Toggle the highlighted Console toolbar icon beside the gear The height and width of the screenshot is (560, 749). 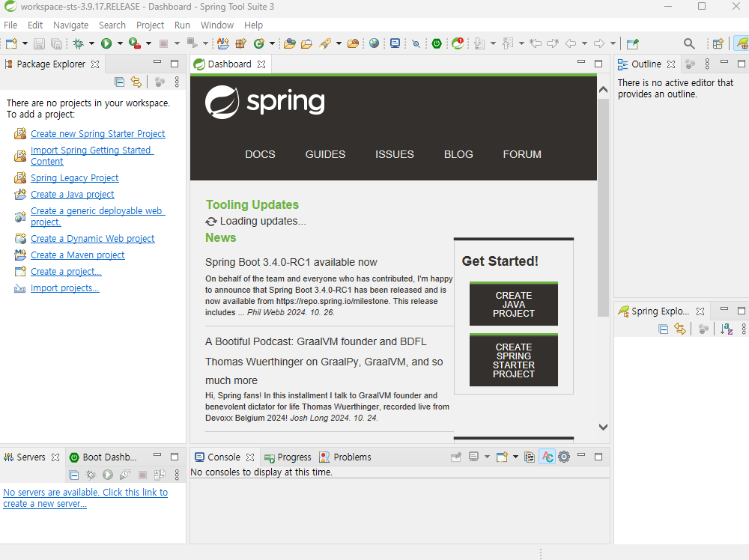[548, 457]
